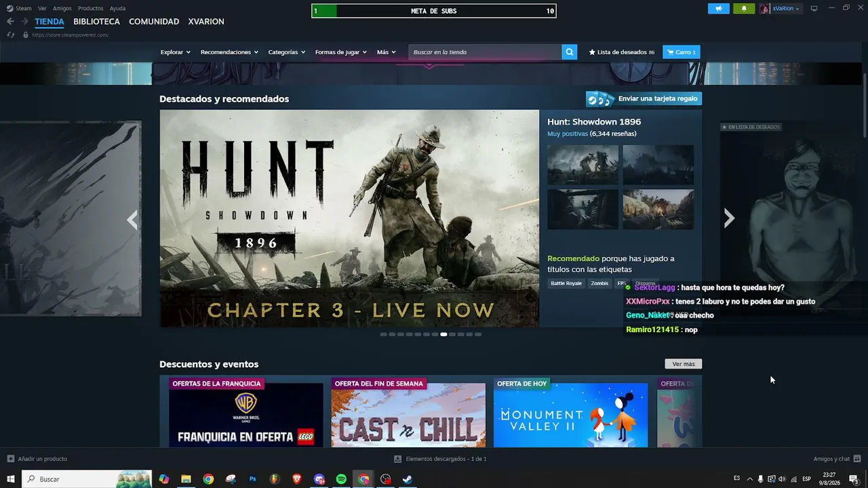Click the store search magnifier button
The height and width of the screenshot is (488, 868).
pos(570,52)
